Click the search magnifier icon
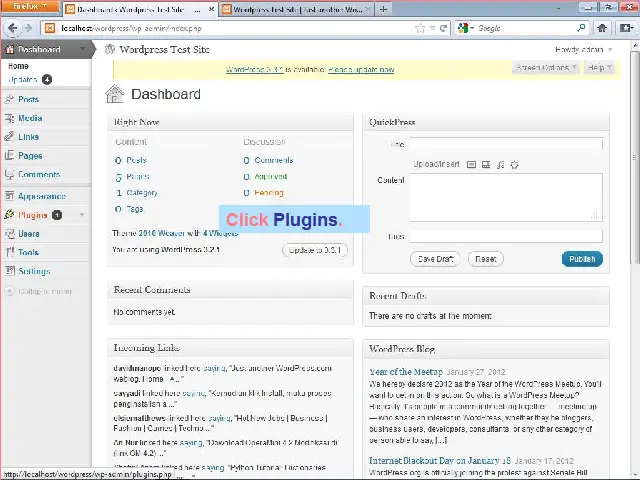The width and height of the screenshot is (640, 480). click(581, 28)
